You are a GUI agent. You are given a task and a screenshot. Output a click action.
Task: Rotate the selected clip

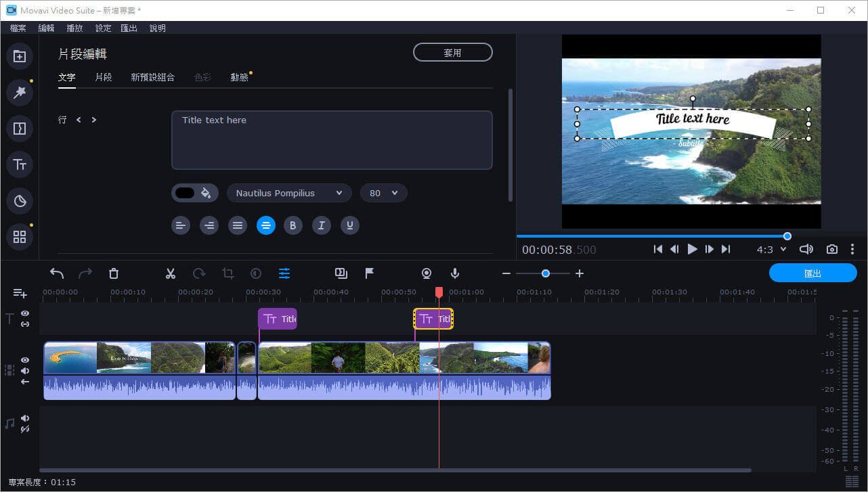199,273
